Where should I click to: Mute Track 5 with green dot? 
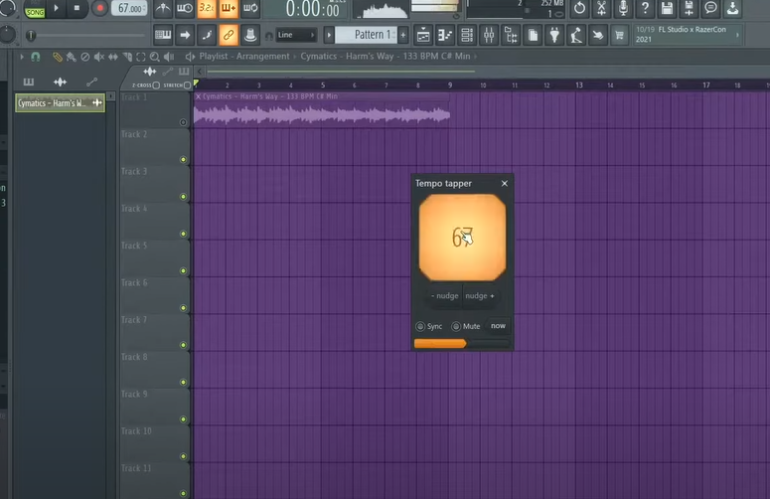(x=183, y=271)
